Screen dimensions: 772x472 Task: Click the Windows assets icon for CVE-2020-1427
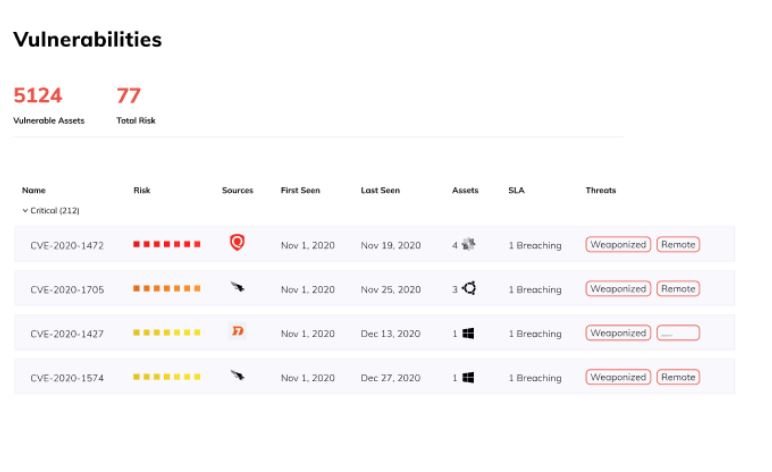[467, 333]
